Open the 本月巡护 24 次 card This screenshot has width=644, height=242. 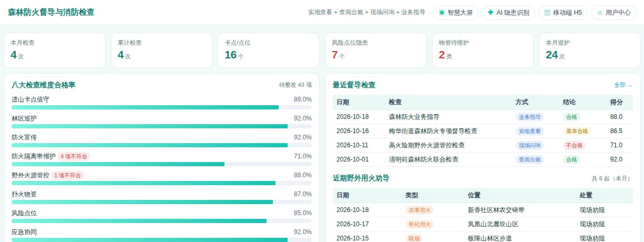coord(589,50)
